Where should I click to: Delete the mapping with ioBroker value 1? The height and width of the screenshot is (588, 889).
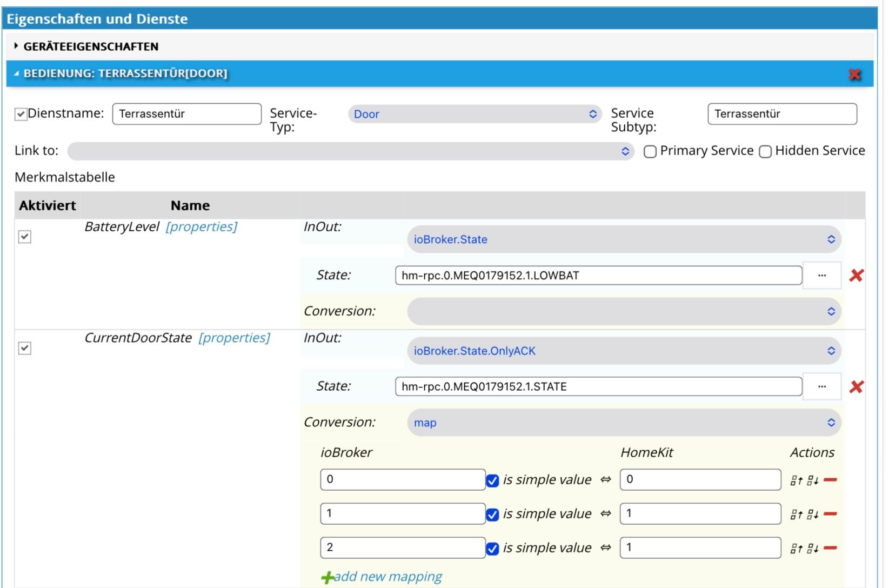click(831, 514)
